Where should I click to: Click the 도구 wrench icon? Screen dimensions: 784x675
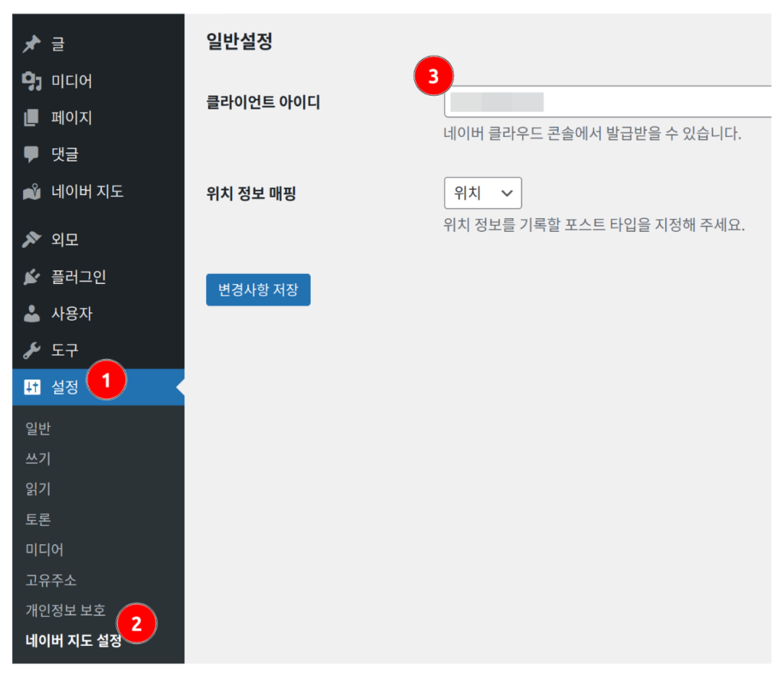31,351
